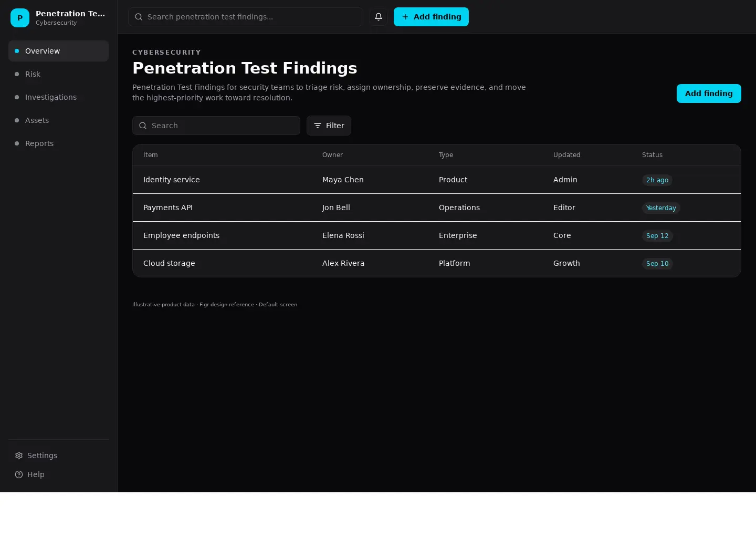Open Reports in the sidebar
This screenshot has width=756, height=538.
(x=58, y=143)
